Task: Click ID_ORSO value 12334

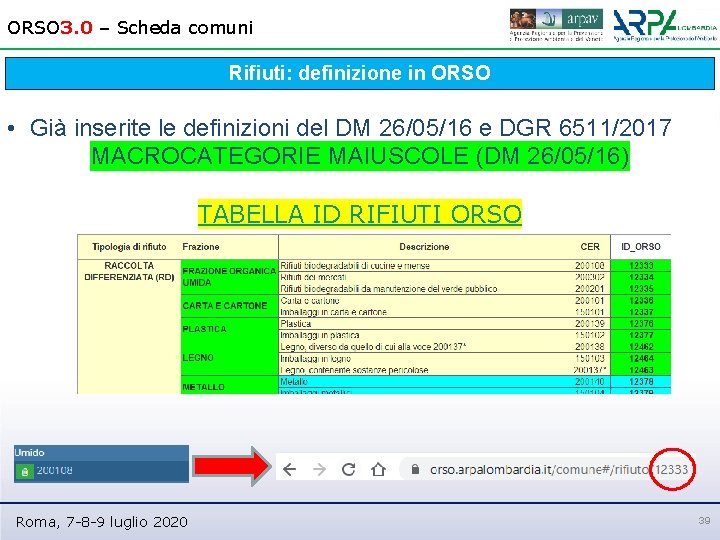Action: click(x=641, y=277)
